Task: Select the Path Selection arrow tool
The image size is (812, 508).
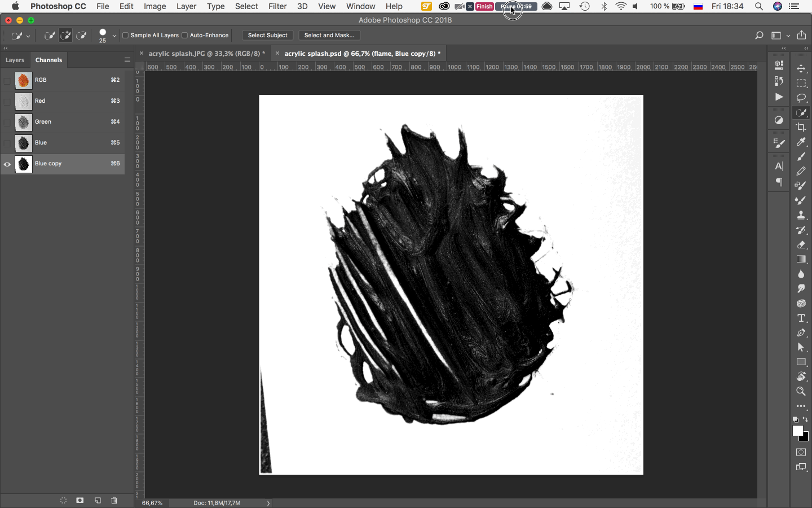Action: click(x=801, y=347)
